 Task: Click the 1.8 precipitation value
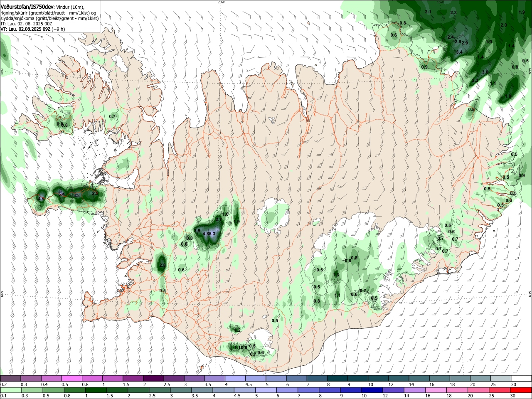(x=508, y=96)
